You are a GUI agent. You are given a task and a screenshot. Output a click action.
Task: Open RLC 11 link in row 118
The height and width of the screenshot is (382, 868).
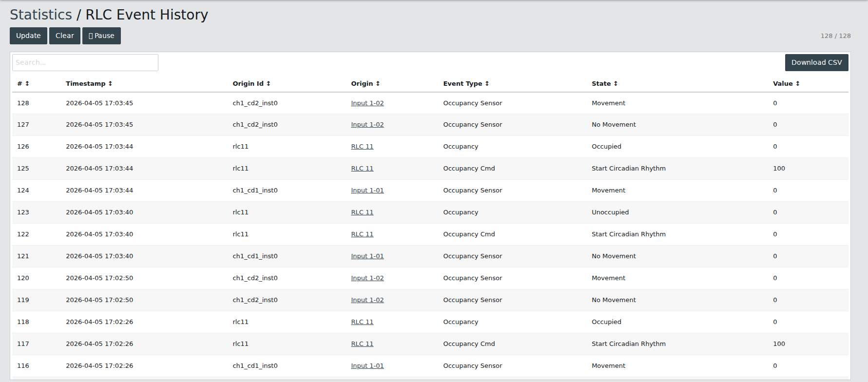[x=362, y=322]
